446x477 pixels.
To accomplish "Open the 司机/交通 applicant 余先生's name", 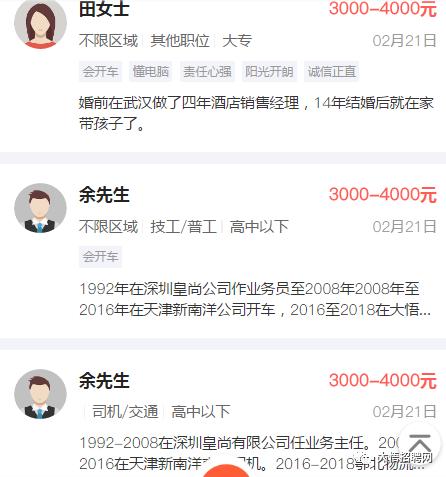I will point(104,381).
